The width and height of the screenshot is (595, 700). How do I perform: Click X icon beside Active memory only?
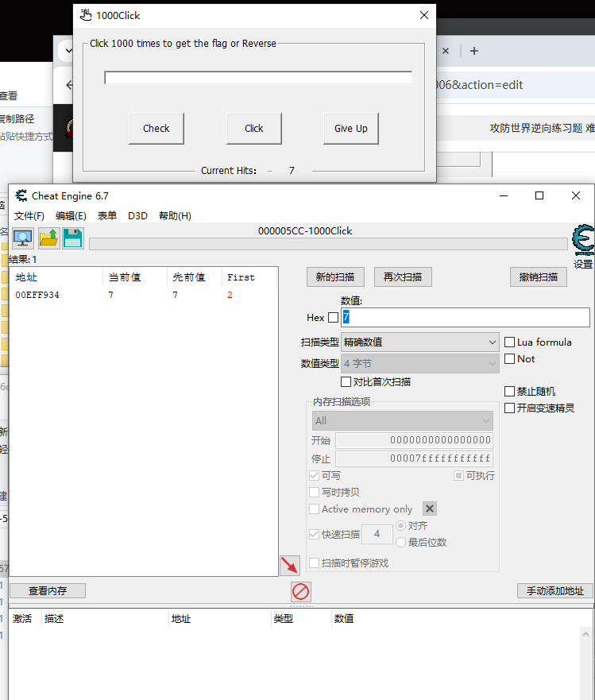click(430, 509)
